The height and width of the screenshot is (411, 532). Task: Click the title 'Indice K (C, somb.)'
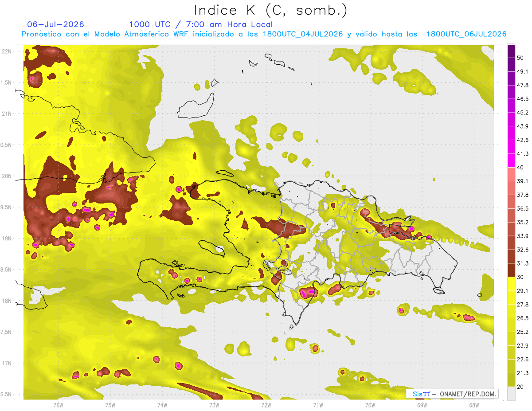(x=270, y=10)
